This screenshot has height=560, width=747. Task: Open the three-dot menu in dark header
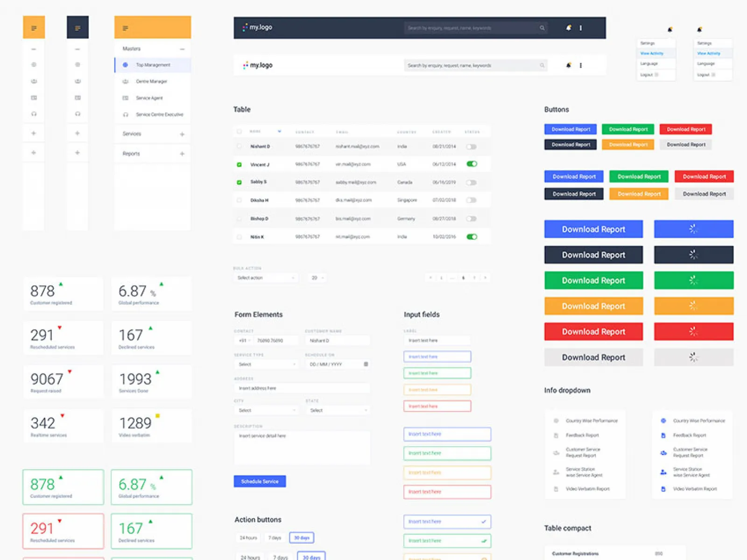click(581, 28)
